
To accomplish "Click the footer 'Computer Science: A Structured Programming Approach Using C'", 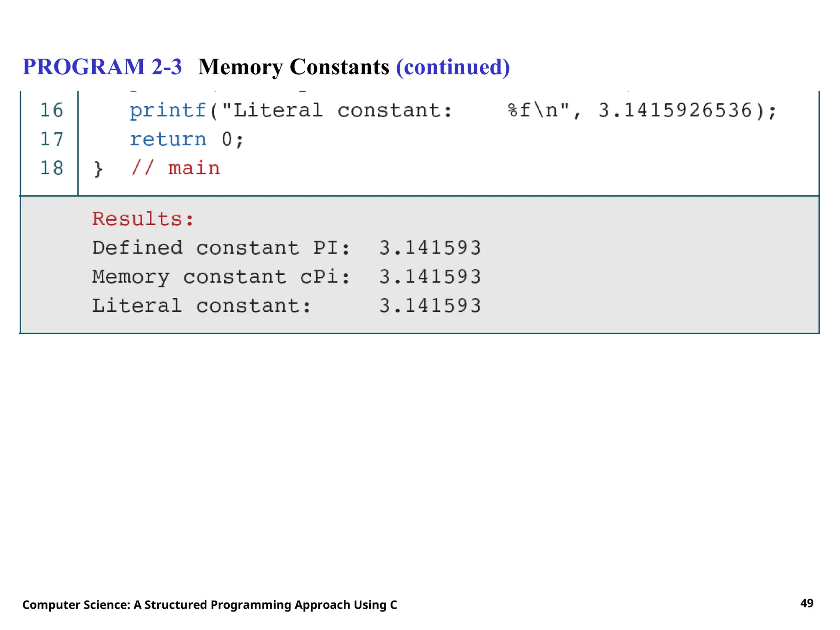I will [210, 605].
